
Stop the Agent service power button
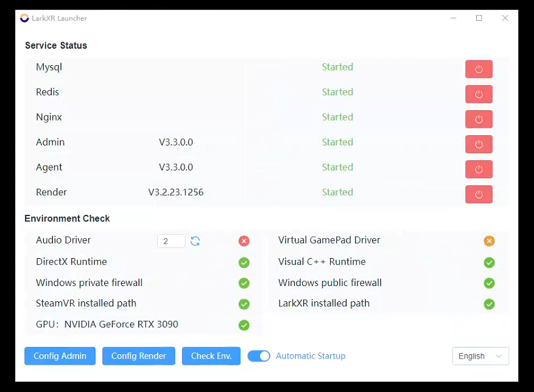point(479,169)
